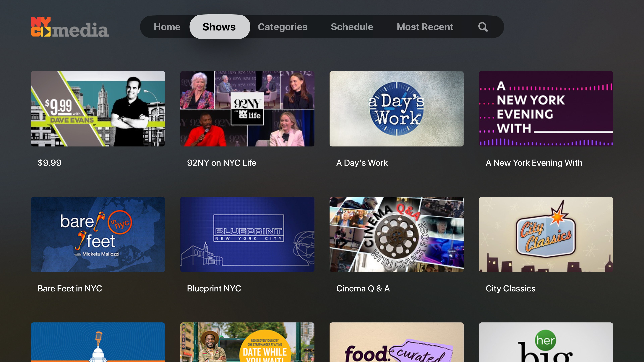Click "A New York Evening With" title

tap(534, 163)
